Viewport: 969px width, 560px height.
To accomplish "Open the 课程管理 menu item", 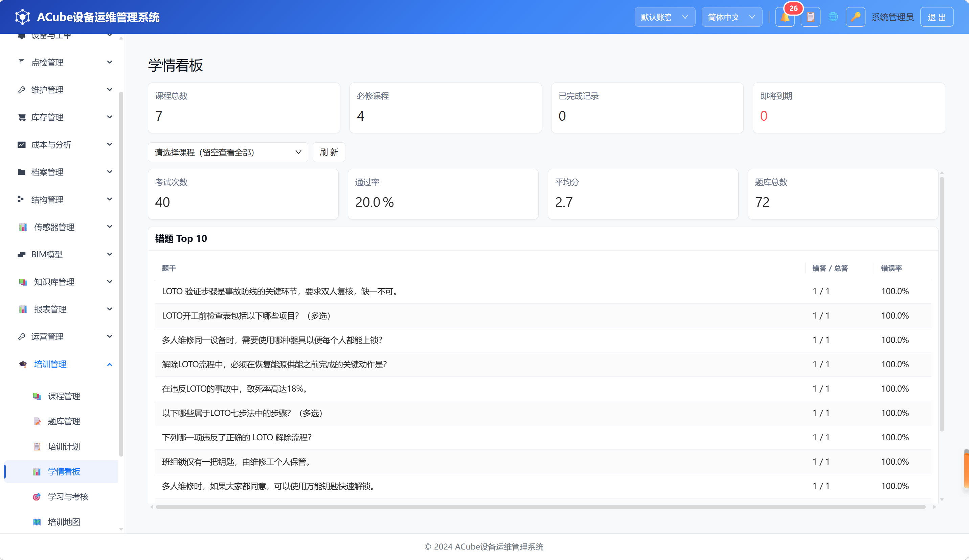I will click(61, 396).
